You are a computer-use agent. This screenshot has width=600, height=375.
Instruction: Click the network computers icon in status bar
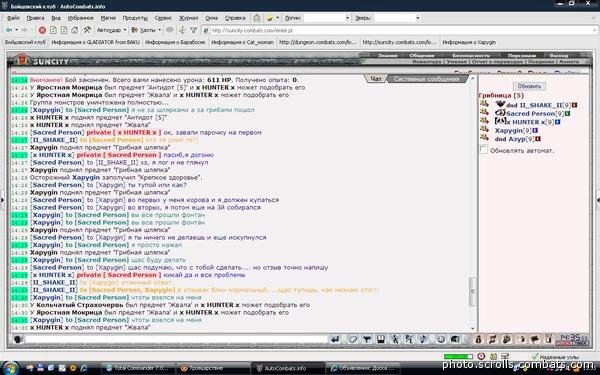[505, 356]
